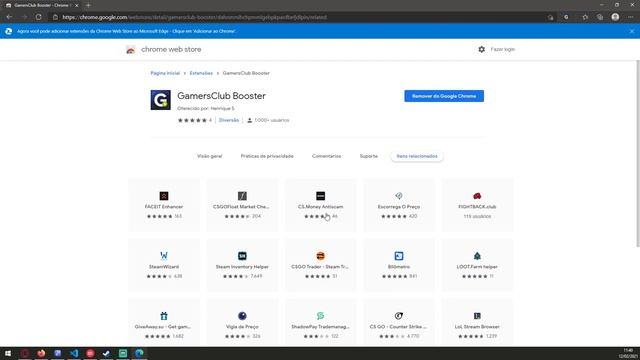
Task: Open the CSGOFloat Market Checker icon
Action: click(242, 196)
